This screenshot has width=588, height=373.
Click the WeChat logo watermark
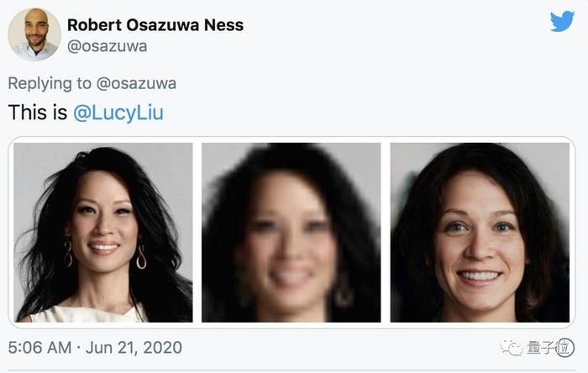[512, 348]
